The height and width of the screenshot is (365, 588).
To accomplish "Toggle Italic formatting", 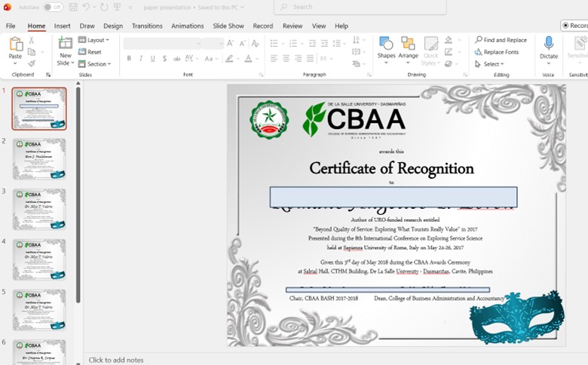I will pos(141,59).
